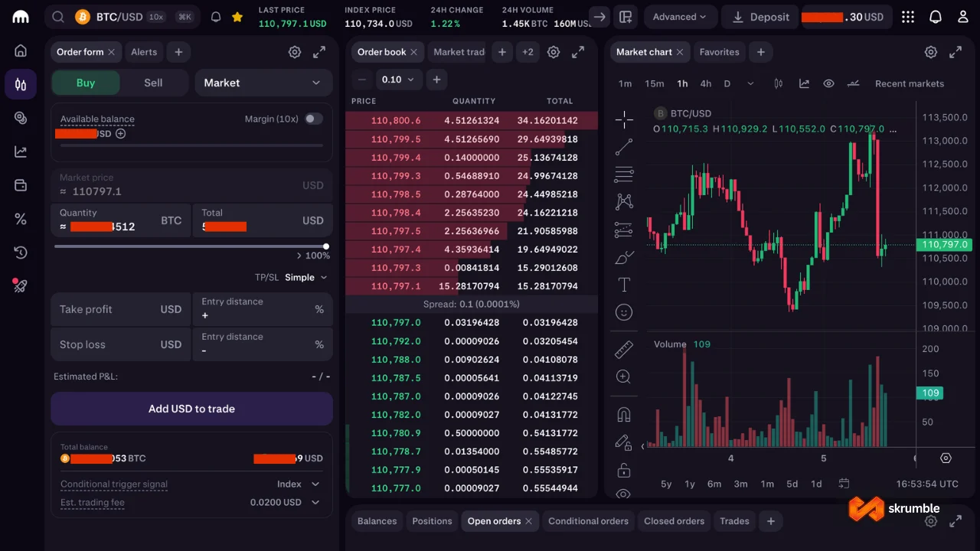Click the search magnifier icon
The width and height of the screenshot is (980, 551).
[58, 17]
